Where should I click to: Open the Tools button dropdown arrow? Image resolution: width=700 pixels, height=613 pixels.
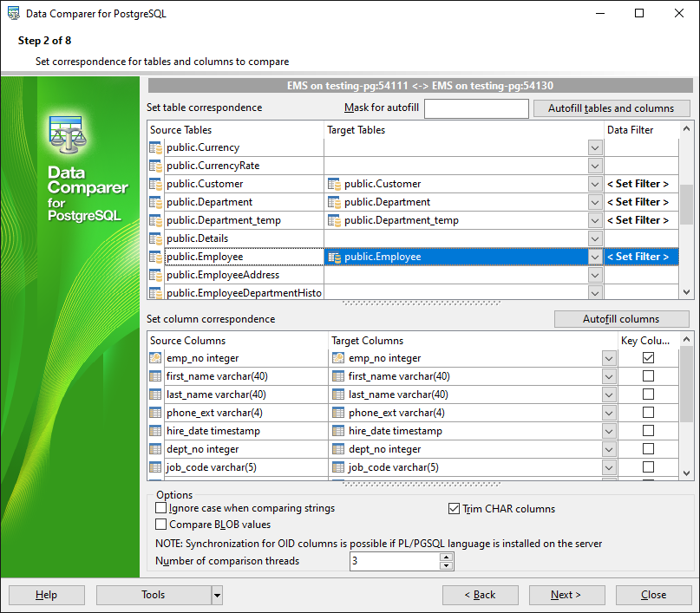[x=217, y=595]
